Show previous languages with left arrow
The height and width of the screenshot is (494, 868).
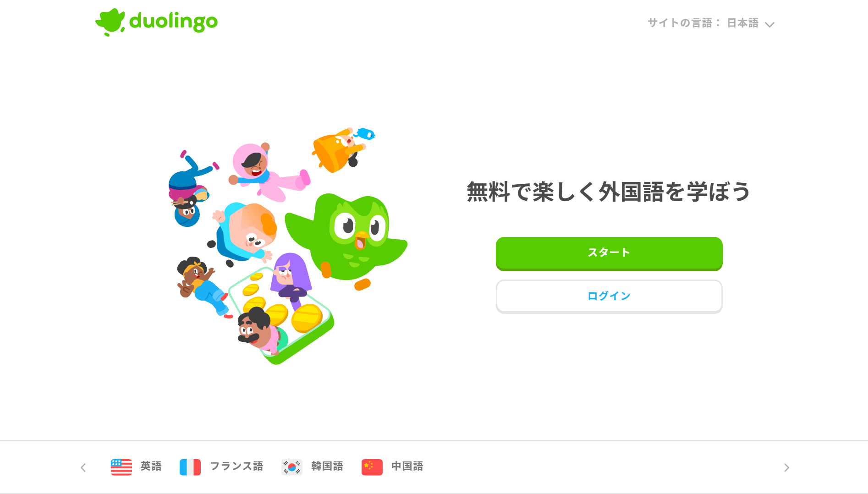click(x=83, y=467)
